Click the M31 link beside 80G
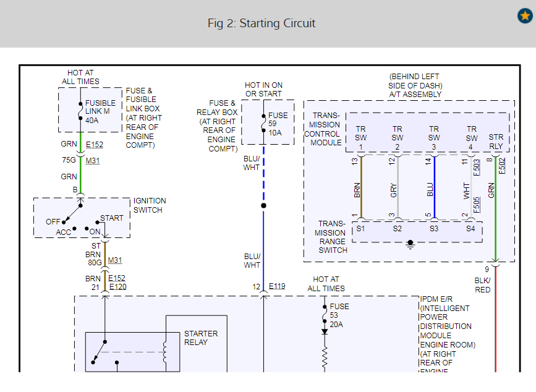Viewport: 536px width, 392px height. point(115,260)
